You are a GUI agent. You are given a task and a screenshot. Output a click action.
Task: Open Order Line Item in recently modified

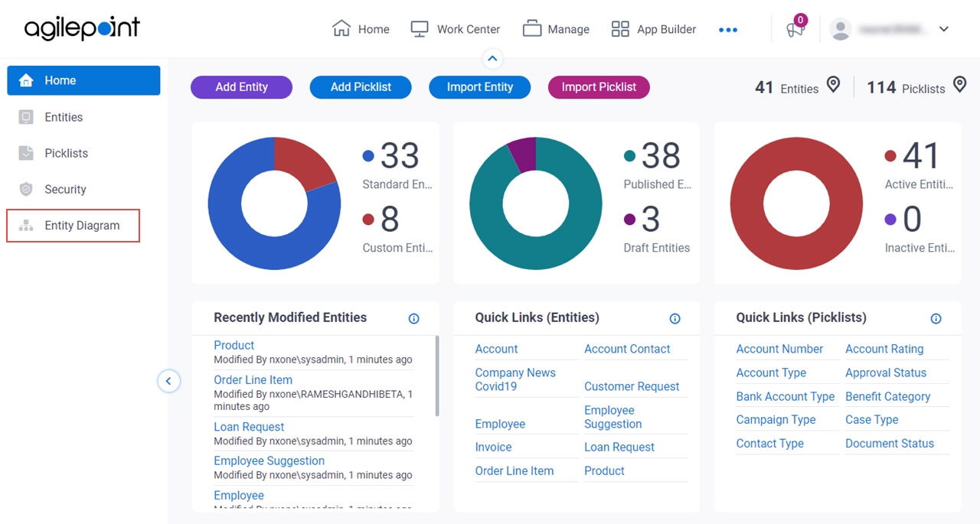tap(253, 379)
